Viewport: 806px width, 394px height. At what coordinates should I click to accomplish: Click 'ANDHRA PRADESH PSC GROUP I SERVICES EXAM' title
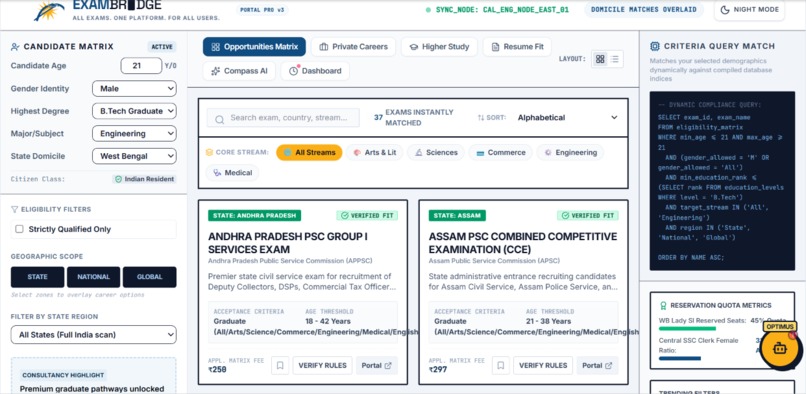[288, 243]
